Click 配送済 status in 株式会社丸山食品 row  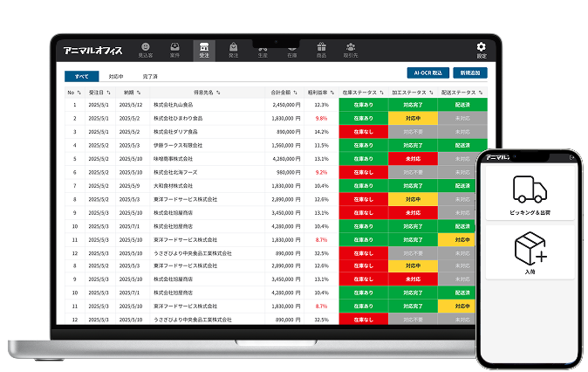tap(462, 105)
